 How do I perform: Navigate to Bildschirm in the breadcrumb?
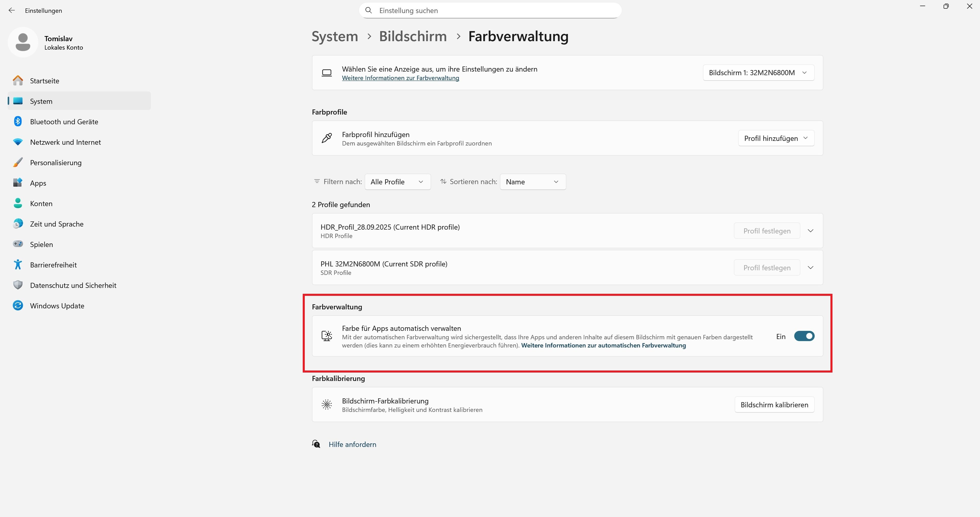coord(413,37)
